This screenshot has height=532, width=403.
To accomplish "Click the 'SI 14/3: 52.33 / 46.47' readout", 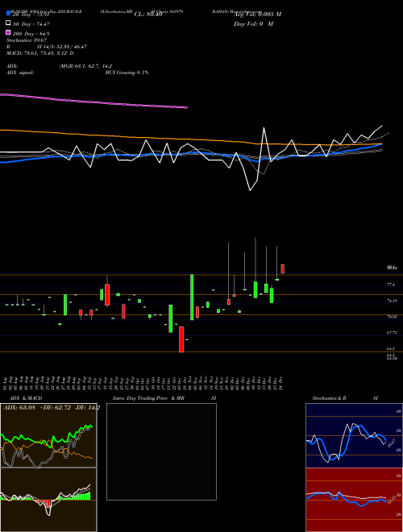I will coord(62,47).
